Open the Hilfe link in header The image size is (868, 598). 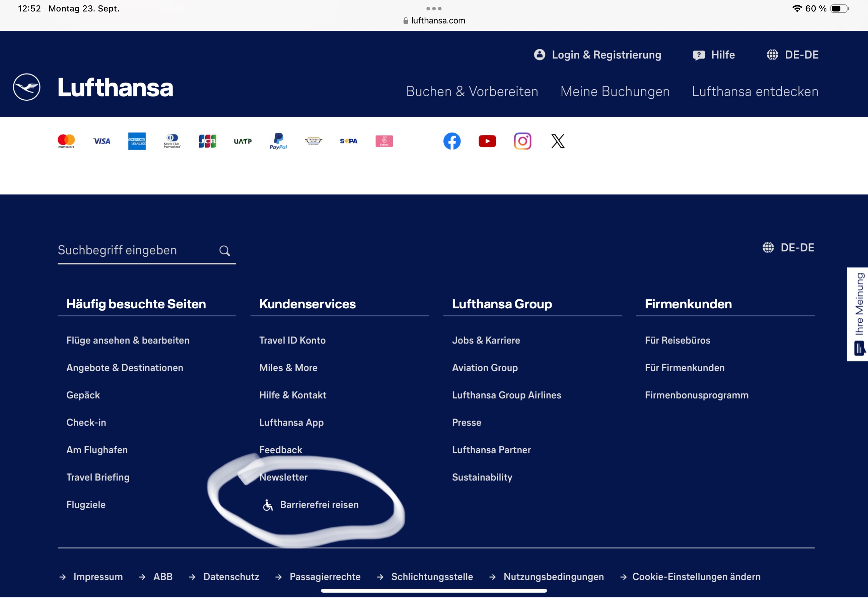point(723,55)
